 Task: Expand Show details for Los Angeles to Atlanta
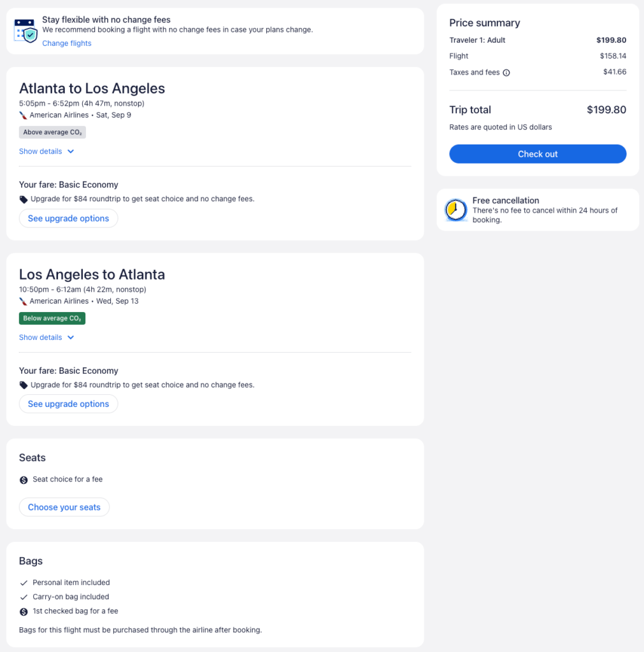[47, 337]
